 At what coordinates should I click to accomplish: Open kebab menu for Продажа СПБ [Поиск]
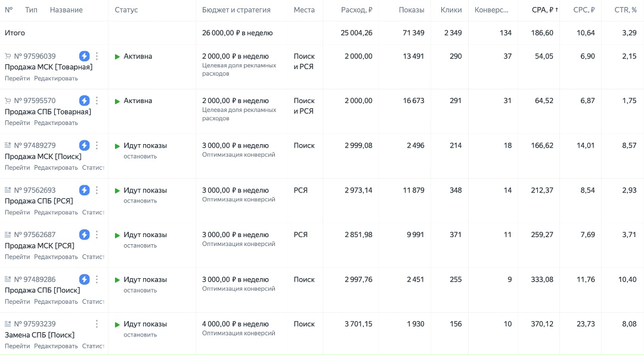click(97, 279)
